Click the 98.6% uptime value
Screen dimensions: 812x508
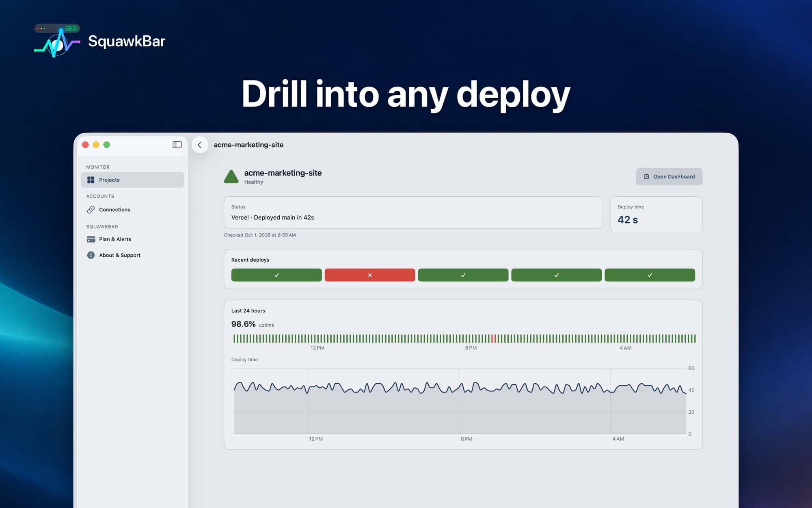coord(243,324)
